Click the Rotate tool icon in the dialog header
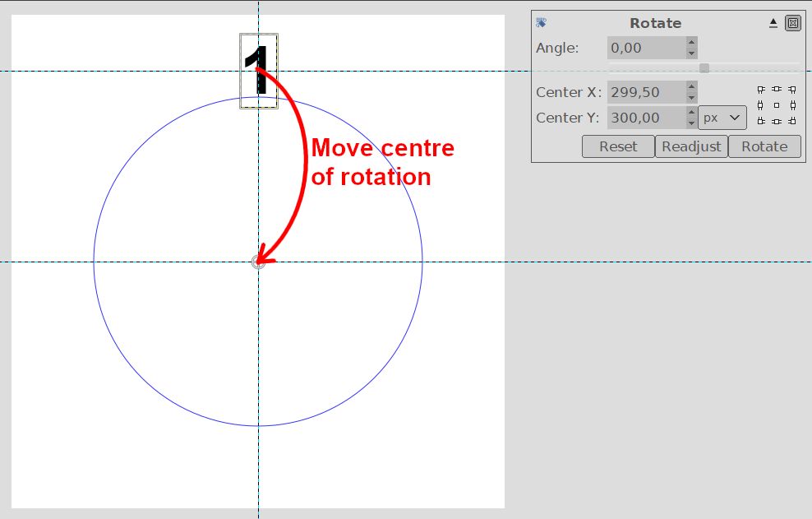Viewport: 812px width, 519px height. coord(541,23)
